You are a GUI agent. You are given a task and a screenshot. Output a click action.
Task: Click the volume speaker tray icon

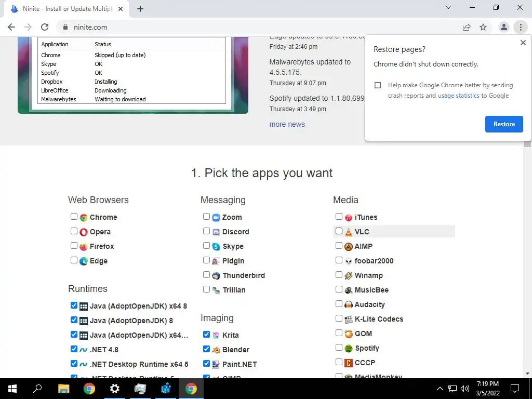(465, 389)
